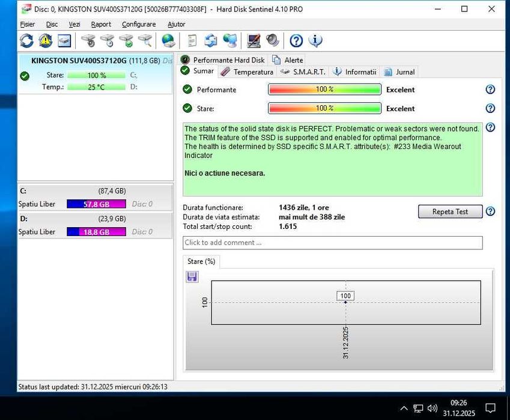Click the monitor with pencil configuration icon
This screenshot has height=420, width=510.
point(253,41)
